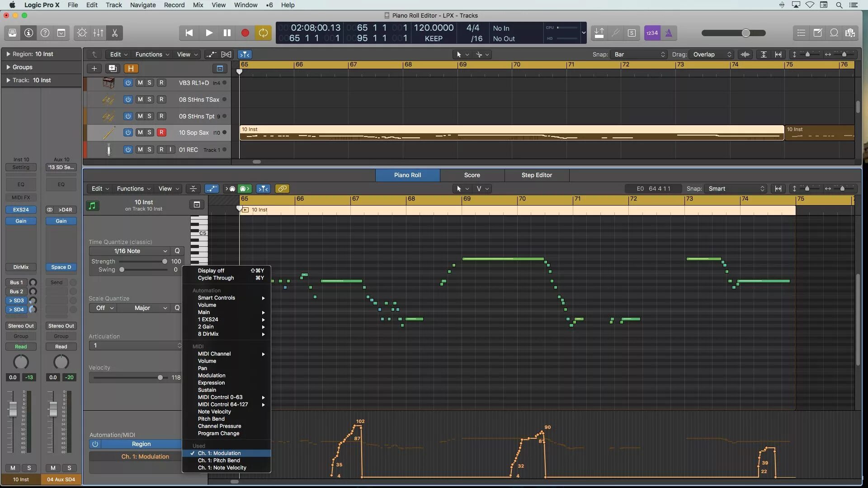Click the Record button in the transport
868x488 pixels.
pos(245,33)
